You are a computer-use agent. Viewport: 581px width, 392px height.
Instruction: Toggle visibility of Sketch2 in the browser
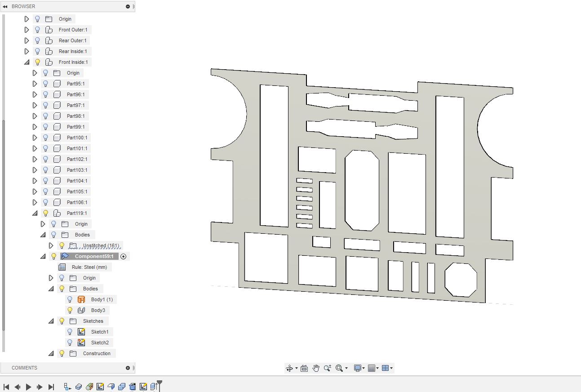click(70, 343)
